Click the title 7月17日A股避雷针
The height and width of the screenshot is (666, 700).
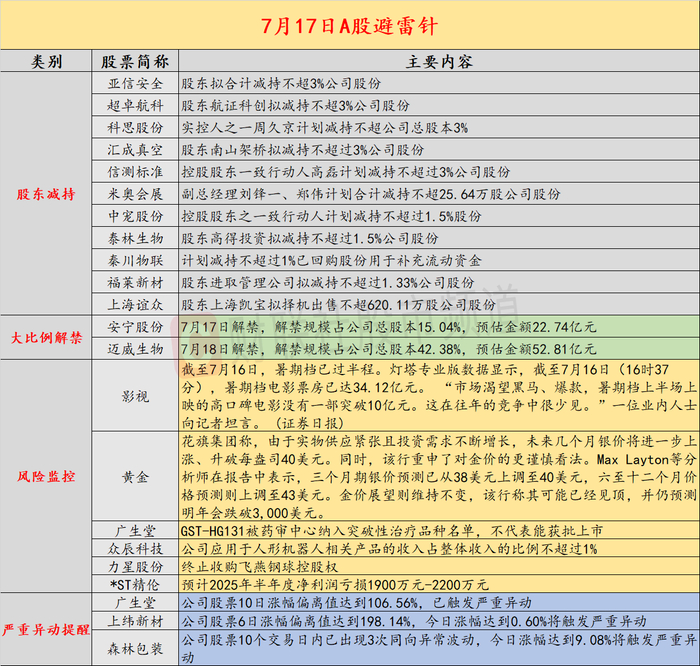coord(350,25)
